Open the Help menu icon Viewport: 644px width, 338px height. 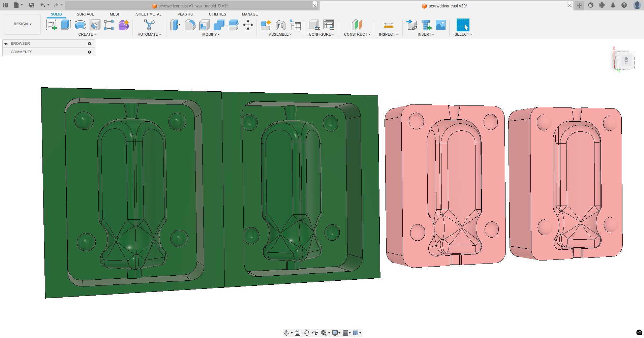[624, 5]
